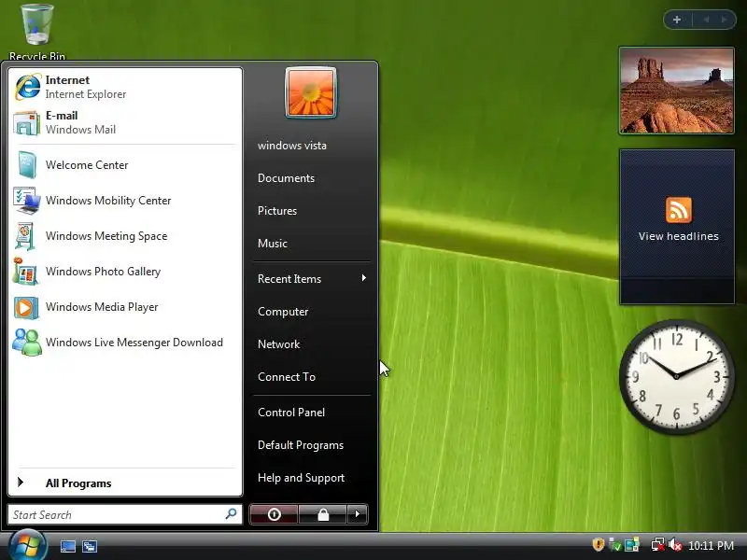This screenshot has width=747, height=560.
Task: Click the Windows Live Messenger Download text
Action: click(134, 343)
